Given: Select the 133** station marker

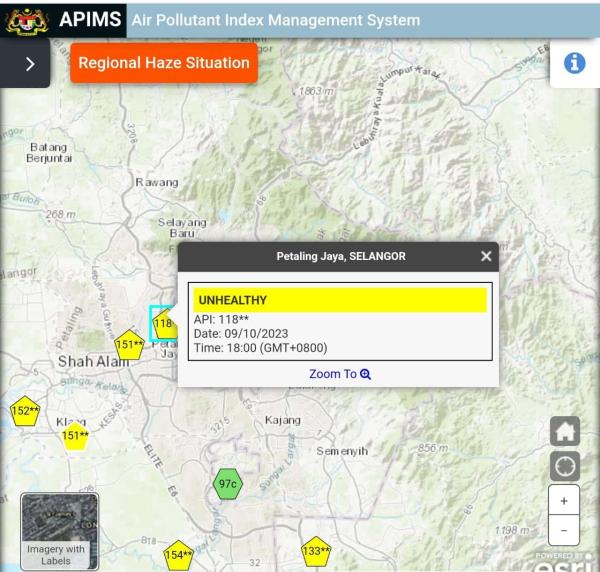Looking at the screenshot, I should [316, 551].
